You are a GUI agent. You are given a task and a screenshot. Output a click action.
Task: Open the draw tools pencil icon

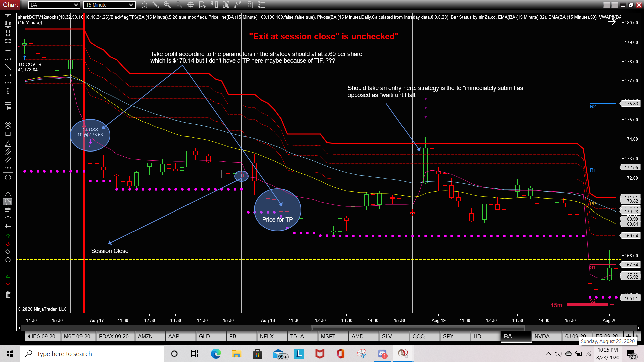tap(156, 5)
